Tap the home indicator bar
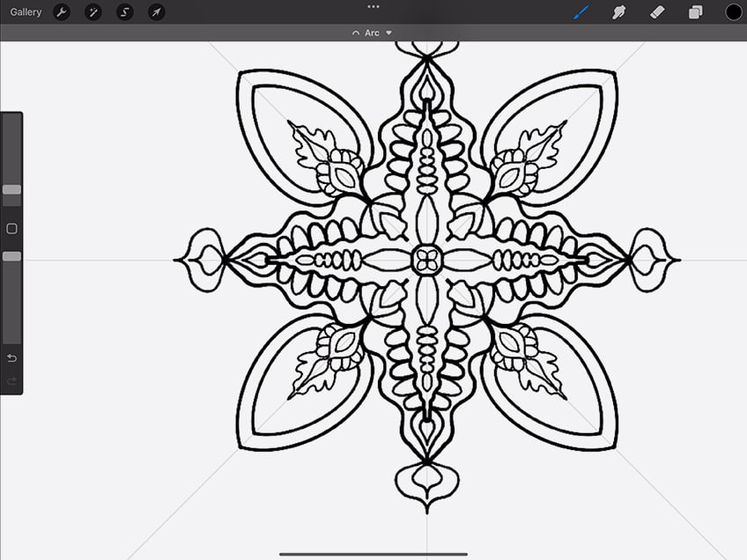Screen dimensions: 747x560 pos(373,554)
